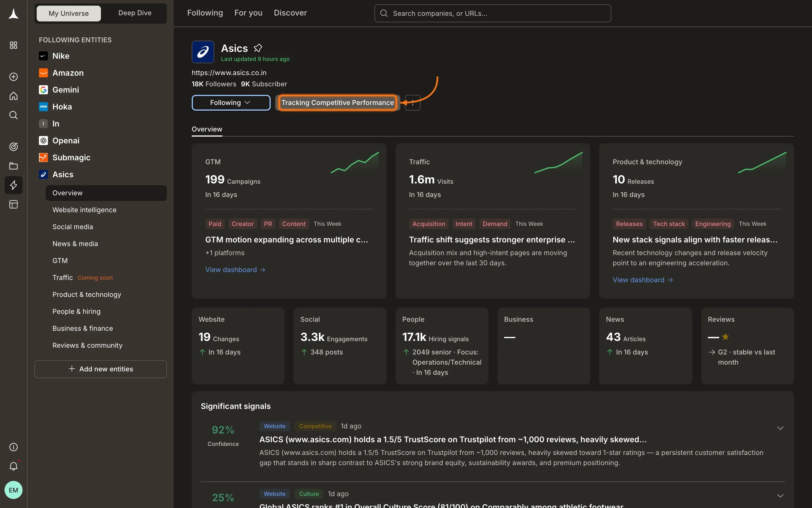Open View dashboard link in Product & technology card
812x508 pixels.
(x=643, y=280)
